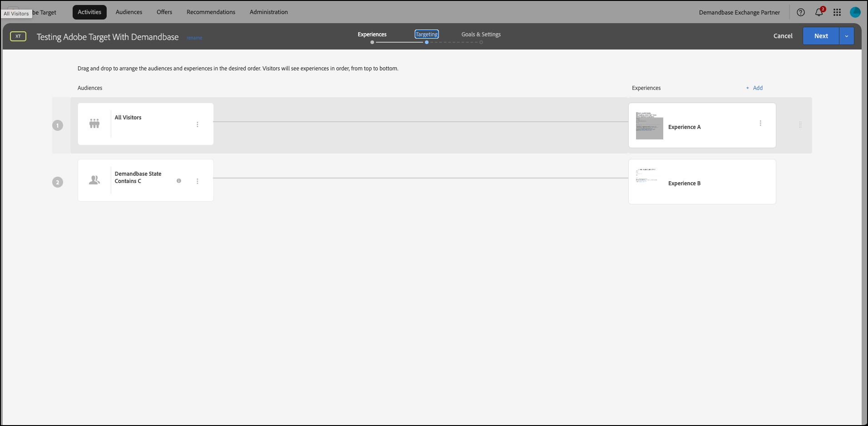Click Cancel to exit the activity
The height and width of the screenshot is (426, 868).
pyautogui.click(x=783, y=36)
